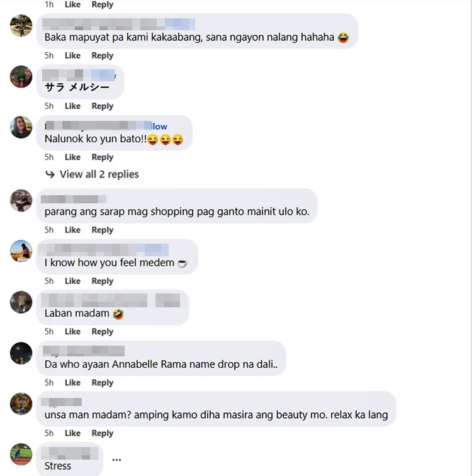Like the 'Baka mapuyat pa kami kakaabang' comment
This screenshot has width=472, height=476.
[72, 55]
